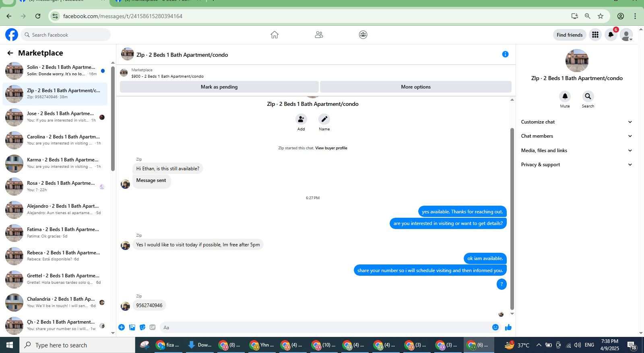This screenshot has width=644, height=353.
Task: Expand Privacy & support section
Action: click(577, 165)
